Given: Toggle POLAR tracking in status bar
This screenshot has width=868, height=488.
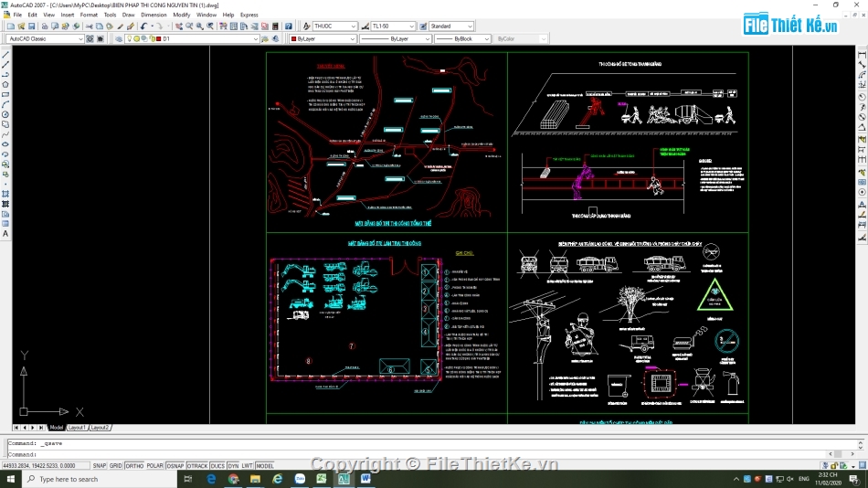Looking at the screenshot, I should point(154,466).
